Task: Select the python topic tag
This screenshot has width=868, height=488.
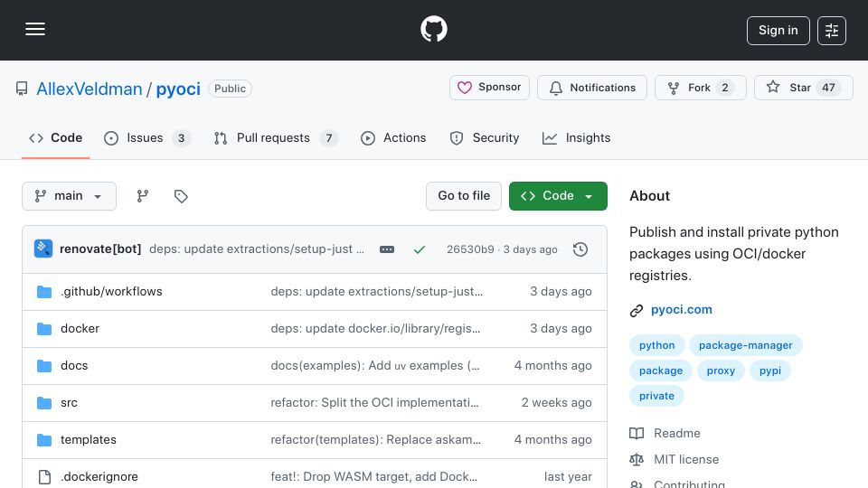Action: click(x=657, y=345)
